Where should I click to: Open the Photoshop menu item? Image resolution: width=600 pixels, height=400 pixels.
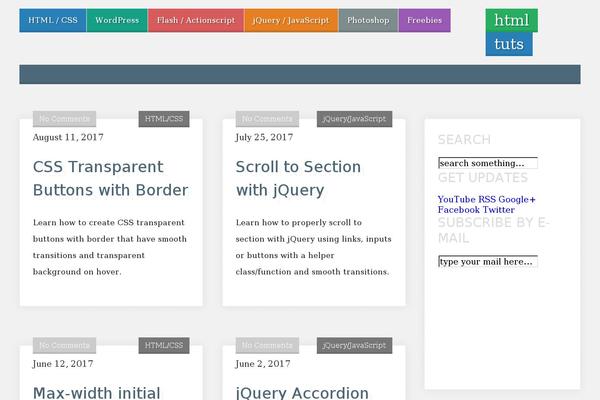pyautogui.click(x=368, y=20)
